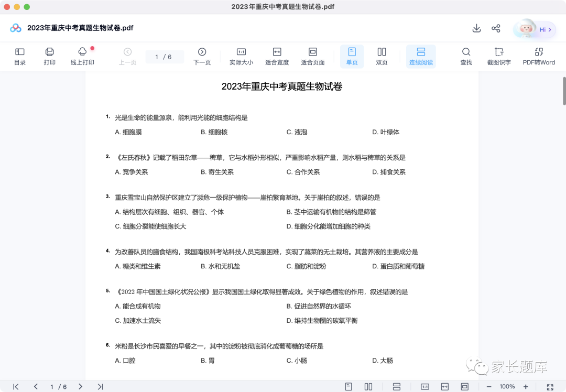Click the vertical scrollbar thumb
Viewport: 566px width, 392px height.
564,91
